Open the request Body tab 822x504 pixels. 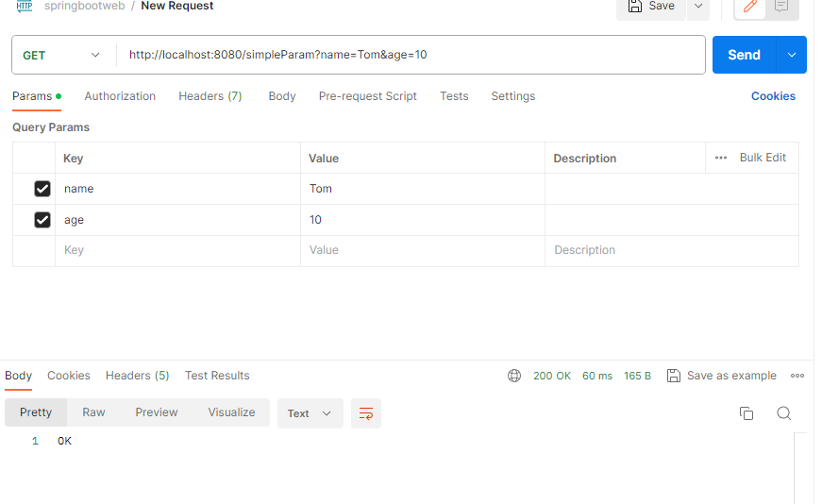pos(282,96)
